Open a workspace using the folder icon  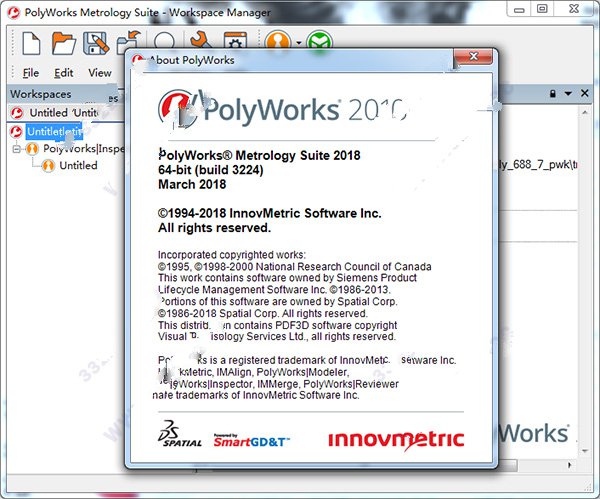pyautogui.click(x=64, y=43)
